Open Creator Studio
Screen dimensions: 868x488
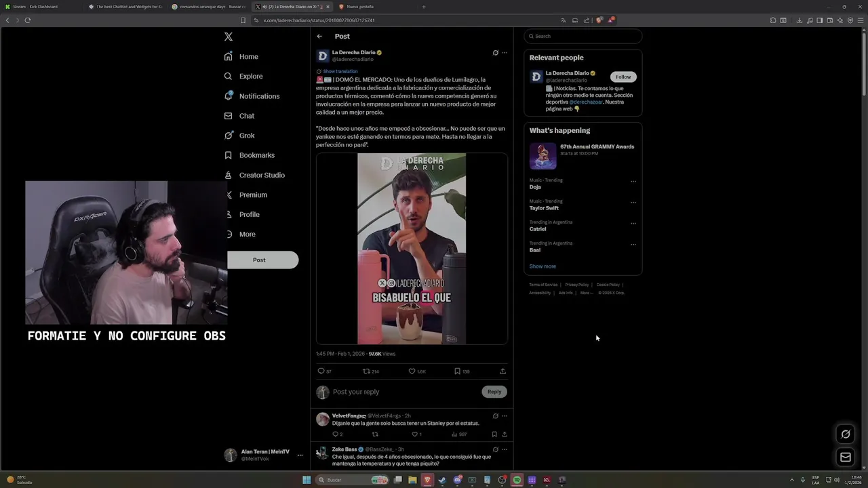[254, 175]
